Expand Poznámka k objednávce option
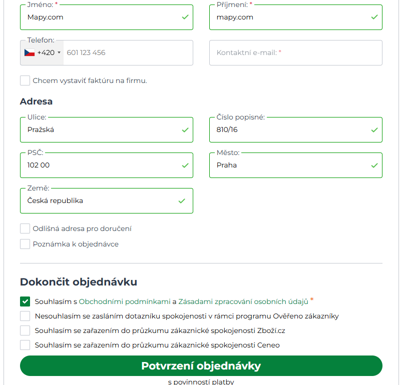The image size is (400, 385). (25, 244)
